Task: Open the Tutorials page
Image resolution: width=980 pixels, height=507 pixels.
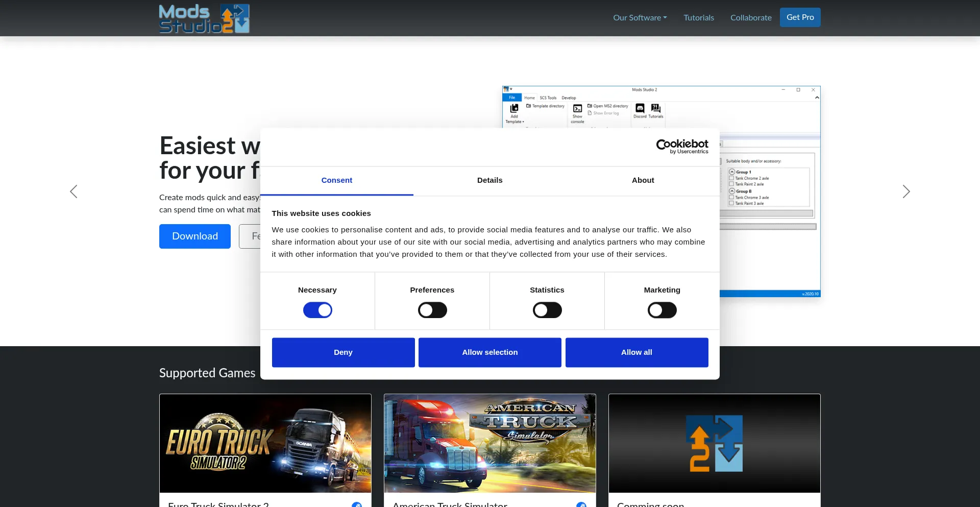Action: click(x=699, y=17)
